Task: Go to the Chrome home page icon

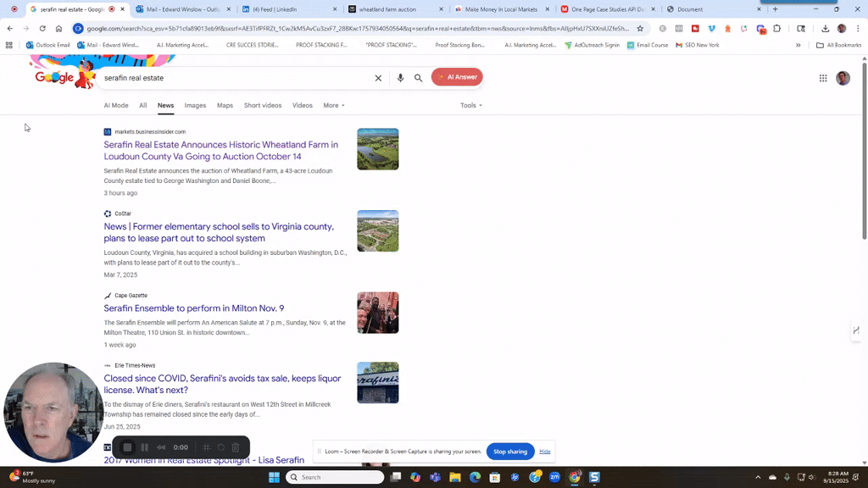Action: (58, 28)
